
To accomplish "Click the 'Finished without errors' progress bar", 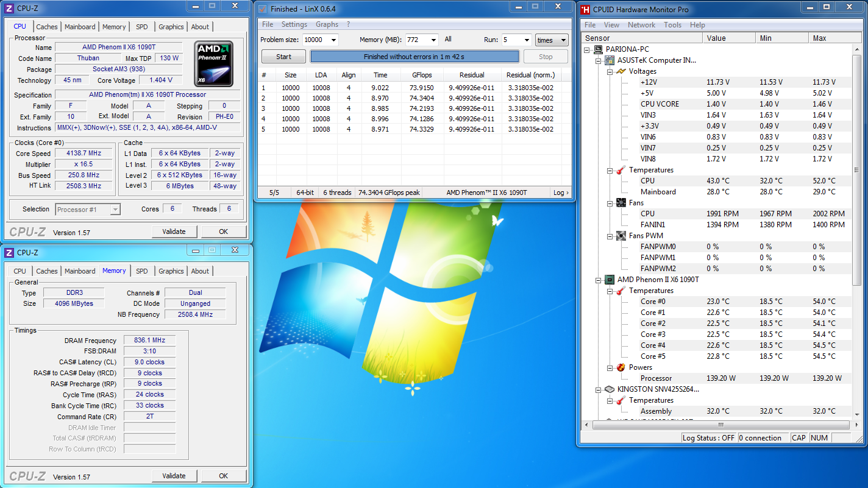I will point(414,57).
